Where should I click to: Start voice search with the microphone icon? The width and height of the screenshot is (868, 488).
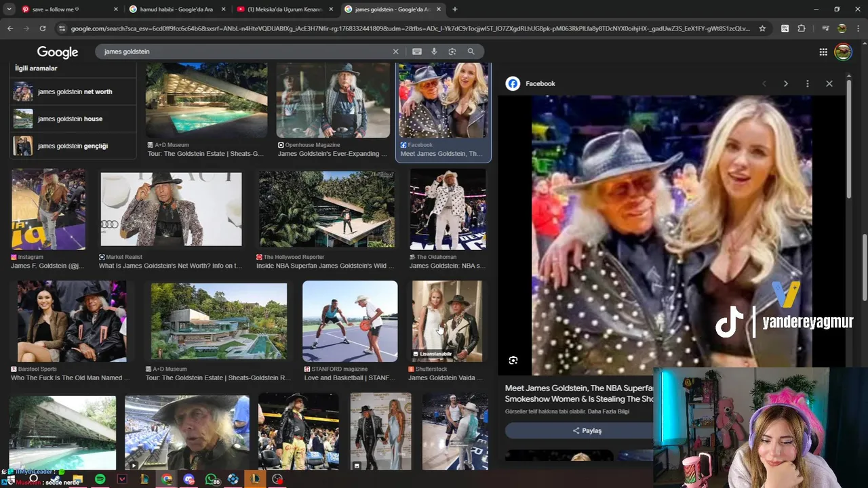(x=434, y=52)
